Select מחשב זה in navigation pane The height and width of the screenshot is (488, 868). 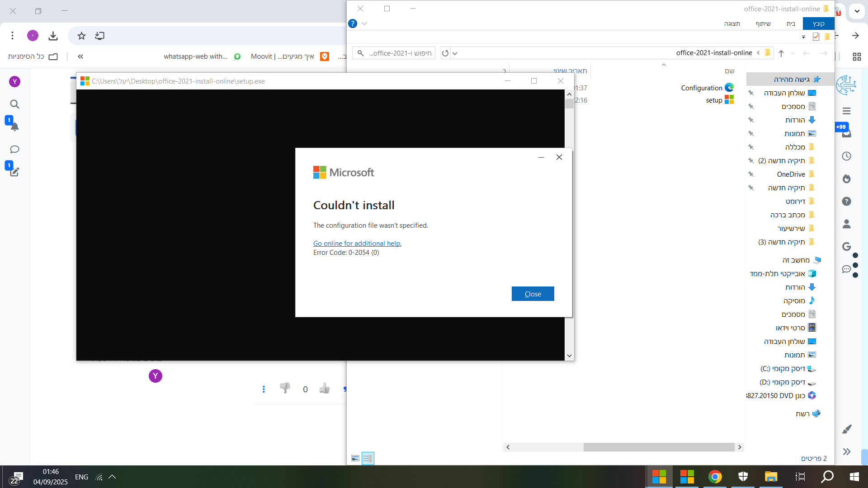(801, 260)
